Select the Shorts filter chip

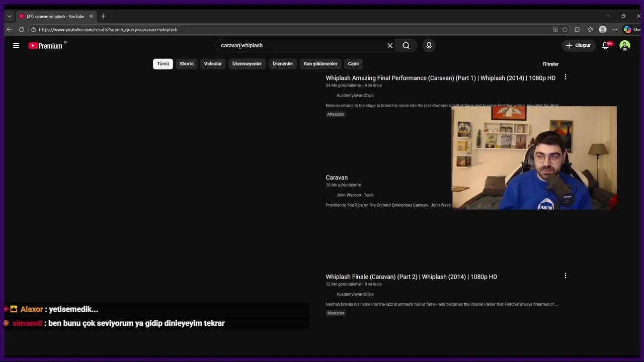pos(187,64)
